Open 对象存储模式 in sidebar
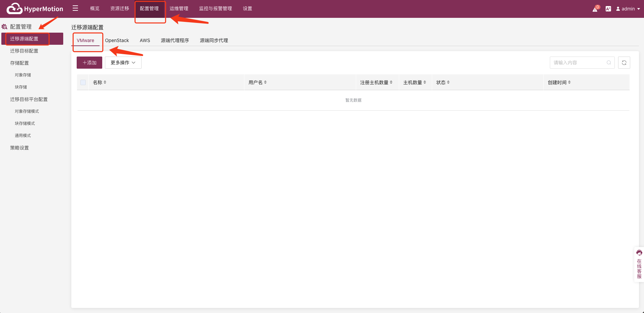The image size is (644, 313). click(27, 111)
